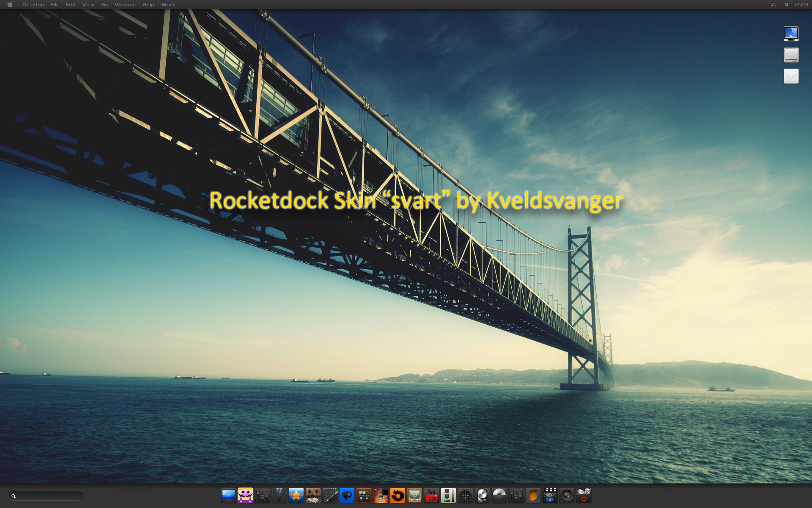812x508 pixels.
Task: Click the removable disk icon top right
Action: tap(792, 55)
